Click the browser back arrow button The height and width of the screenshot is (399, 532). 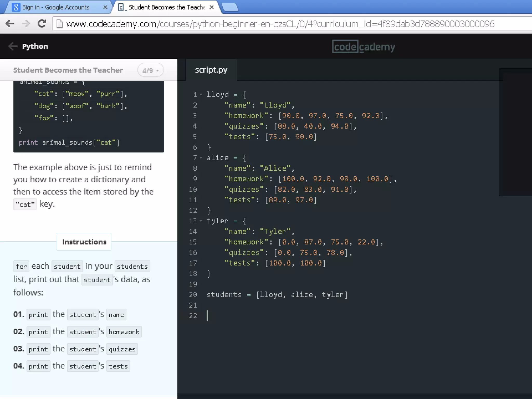(10, 24)
